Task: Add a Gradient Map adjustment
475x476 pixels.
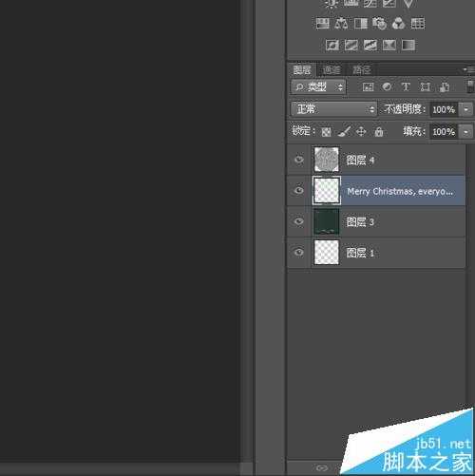Action: click(408, 45)
